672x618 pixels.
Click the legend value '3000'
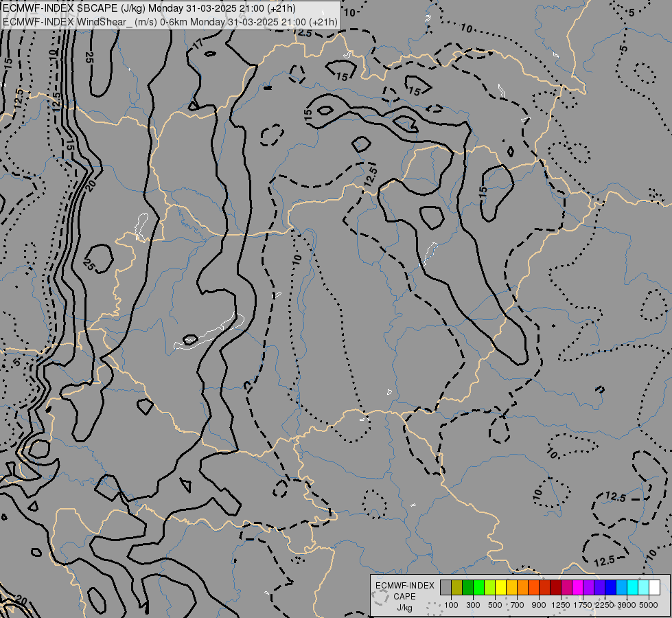point(627,605)
